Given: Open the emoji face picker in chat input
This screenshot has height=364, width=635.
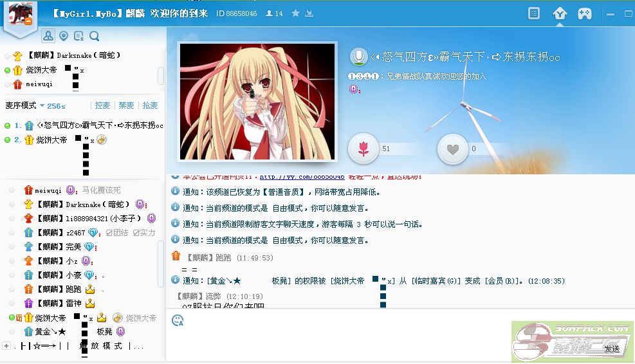Looking at the screenshot, I should pyautogui.click(x=178, y=320).
